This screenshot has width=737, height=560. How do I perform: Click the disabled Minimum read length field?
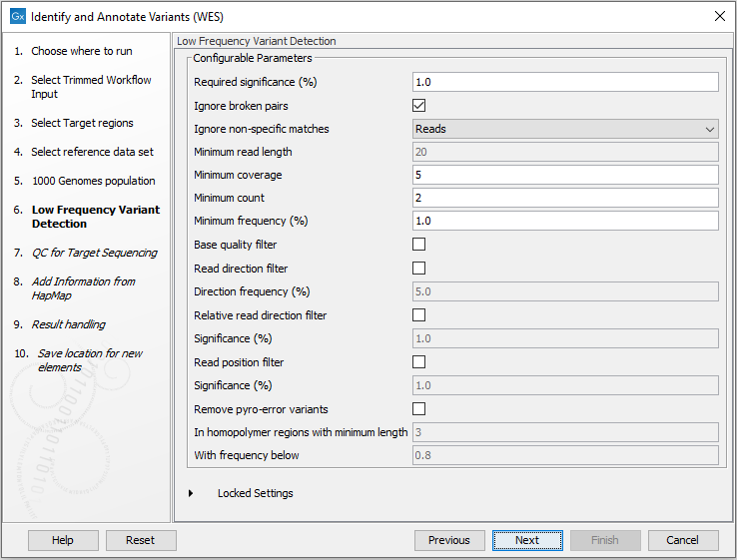pyautogui.click(x=565, y=152)
